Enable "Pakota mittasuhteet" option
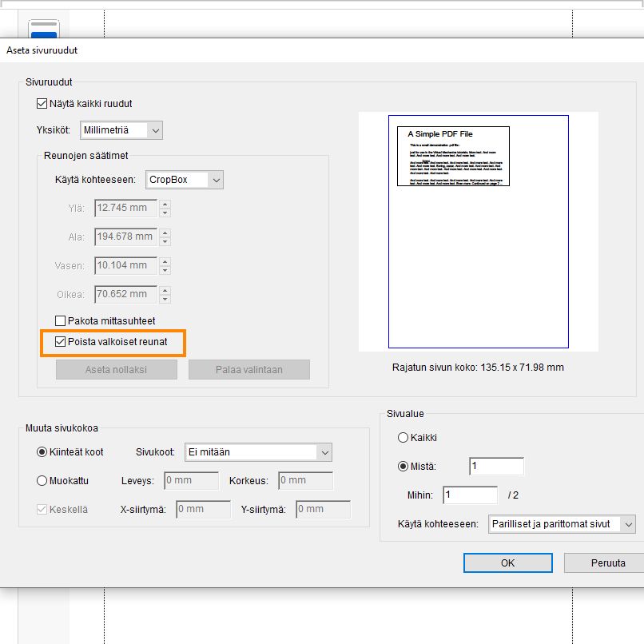The image size is (644, 644). (60, 320)
